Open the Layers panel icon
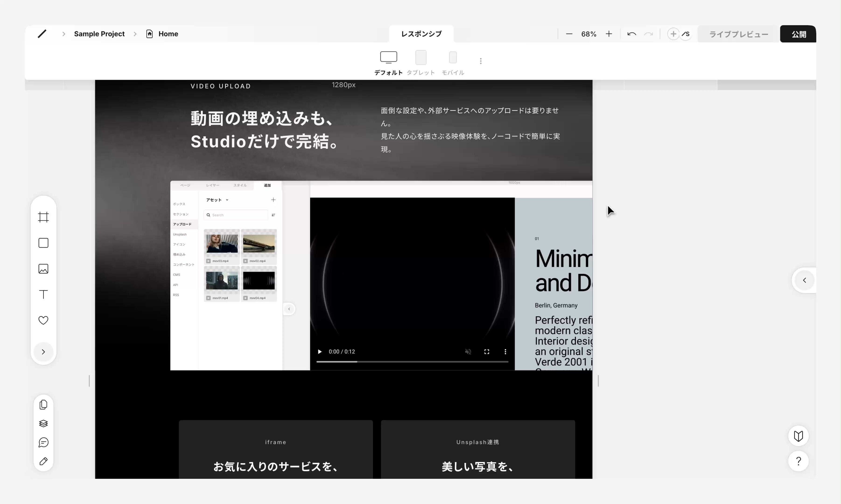 (43, 423)
